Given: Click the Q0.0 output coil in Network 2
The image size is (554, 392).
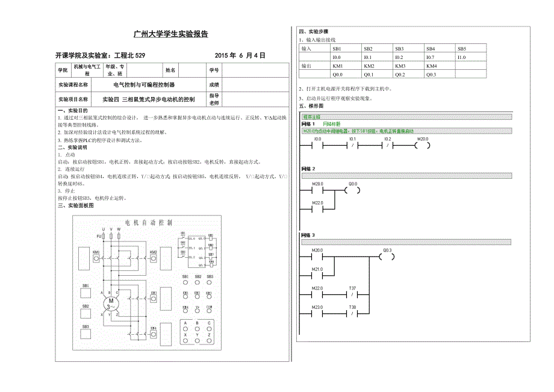Looking at the screenshot, I should click(x=353, y=190).
